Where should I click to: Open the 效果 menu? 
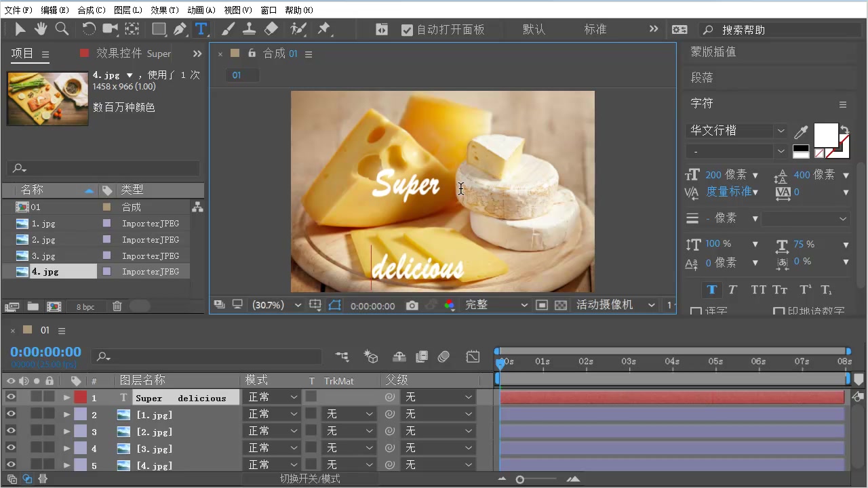pyautogui.click(x=165, y=10)
